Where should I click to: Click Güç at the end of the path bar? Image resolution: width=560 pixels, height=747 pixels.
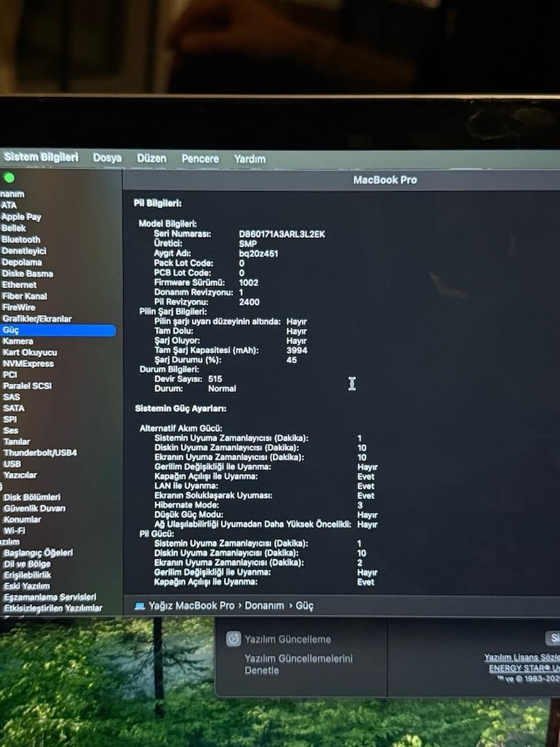tap(304, 605)
